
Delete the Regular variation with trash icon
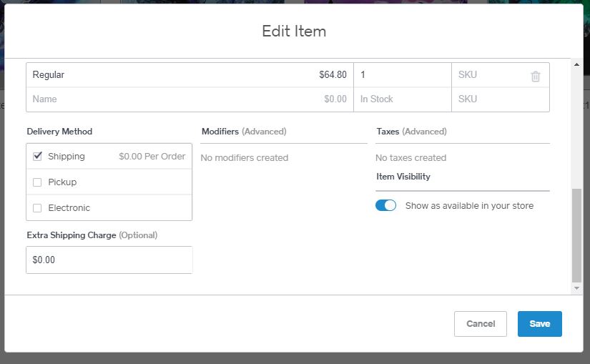coord(536,77)
